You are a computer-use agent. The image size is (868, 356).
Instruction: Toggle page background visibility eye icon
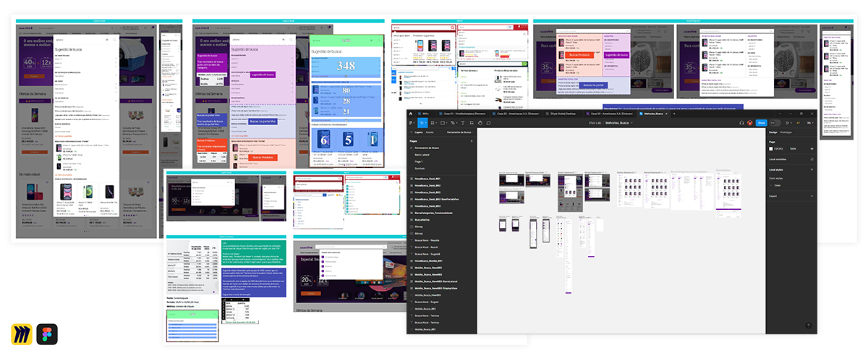812,149
